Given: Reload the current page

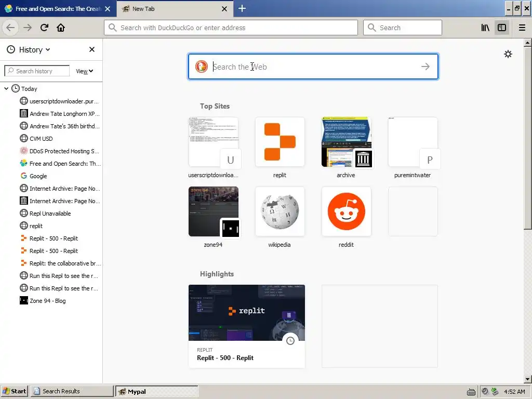Looking at the screenshot, I should 44,28.
